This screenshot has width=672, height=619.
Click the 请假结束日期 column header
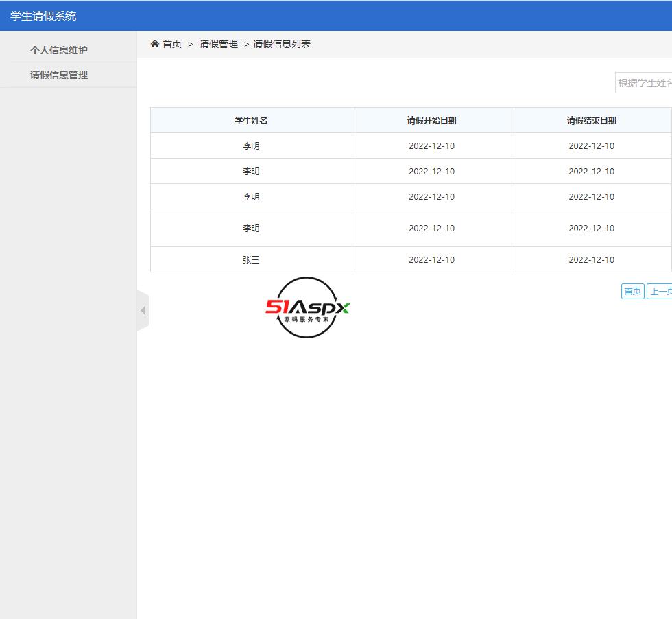point(591,120)
